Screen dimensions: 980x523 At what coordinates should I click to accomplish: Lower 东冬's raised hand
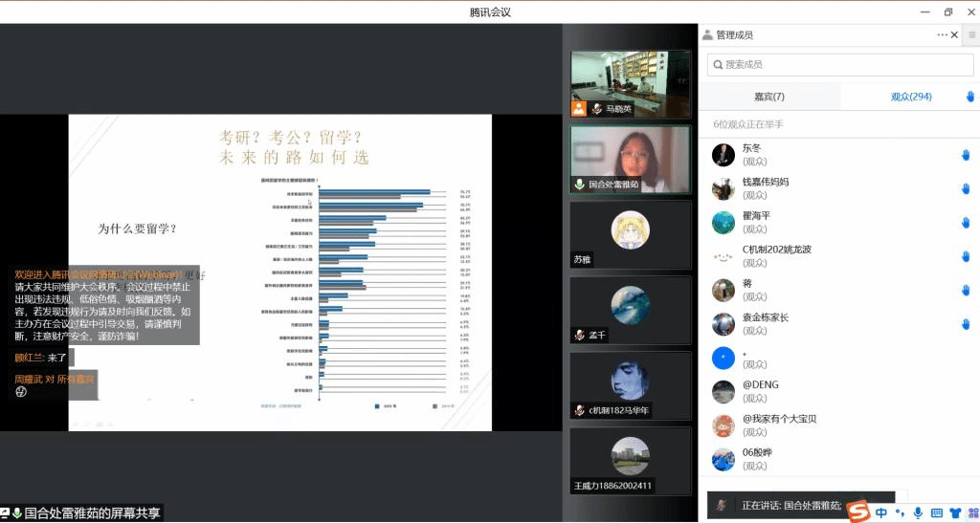[966, 155]
